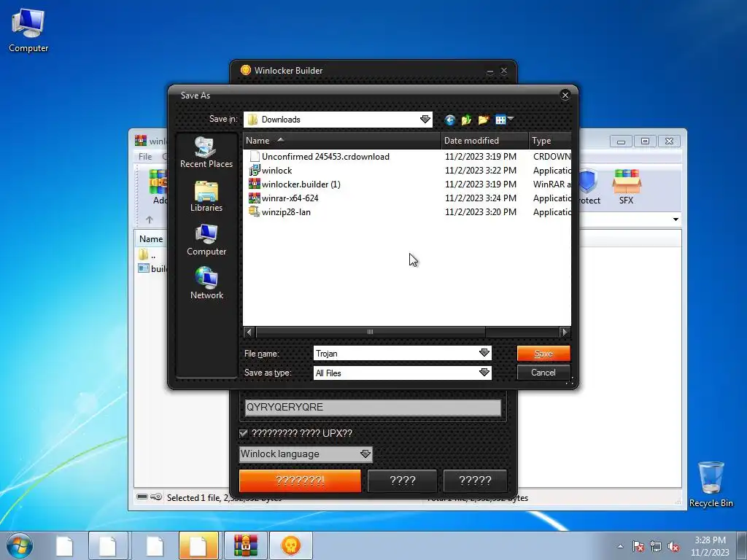The image size is (747, 560).
Task: Click the horizontal scrollbar right arrow
Action: click(565, 332)
